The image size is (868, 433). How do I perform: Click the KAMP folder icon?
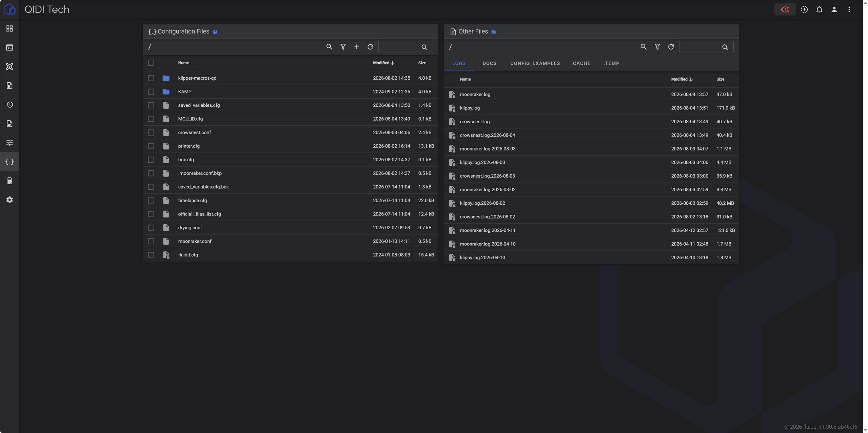166,92
